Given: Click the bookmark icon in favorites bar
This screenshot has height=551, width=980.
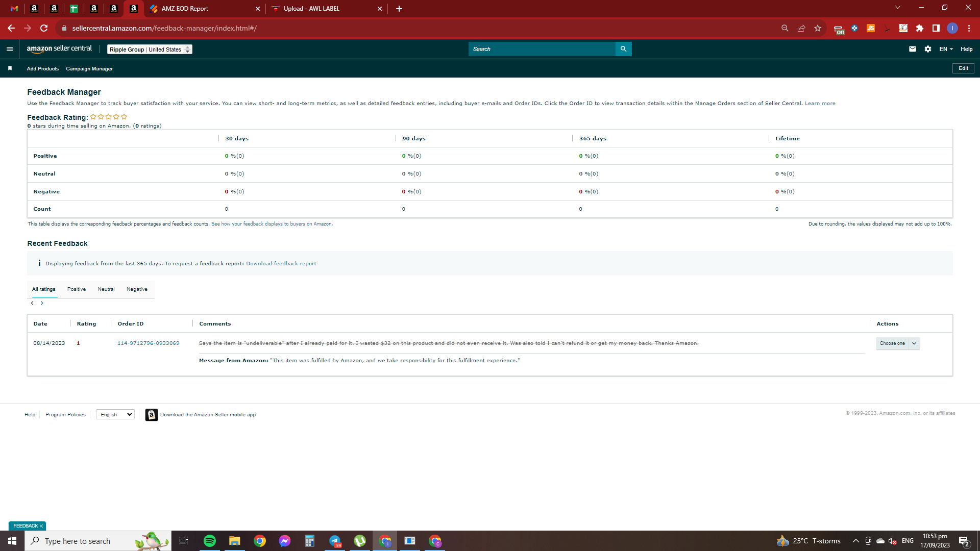Looking at the screenshot, I should pos(10,68).
